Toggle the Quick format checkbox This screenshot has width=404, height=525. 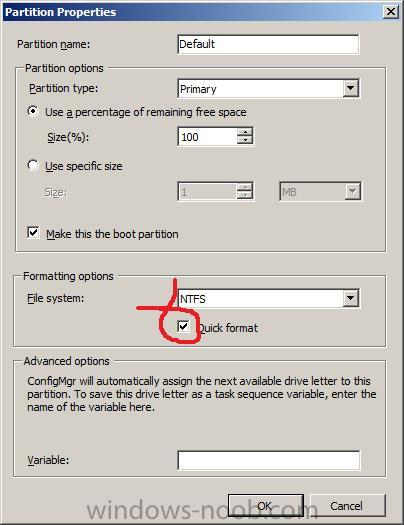[183, 326]
